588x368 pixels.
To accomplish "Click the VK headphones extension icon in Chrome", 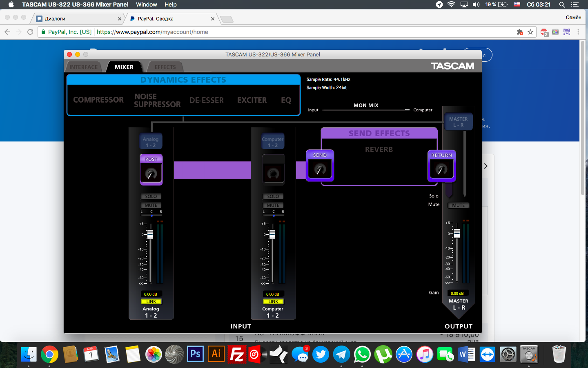I will [567, 32].
